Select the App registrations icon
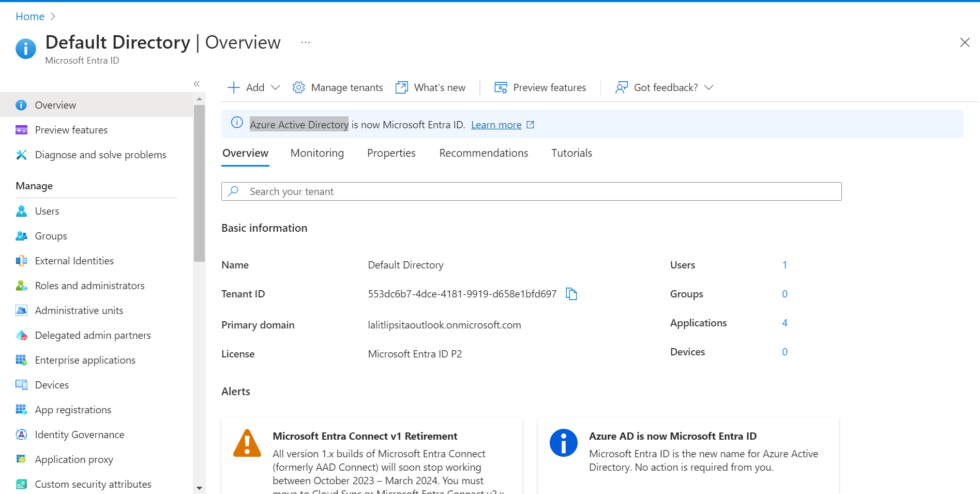This screenshot has width=980, height=494. pos(21,410)
